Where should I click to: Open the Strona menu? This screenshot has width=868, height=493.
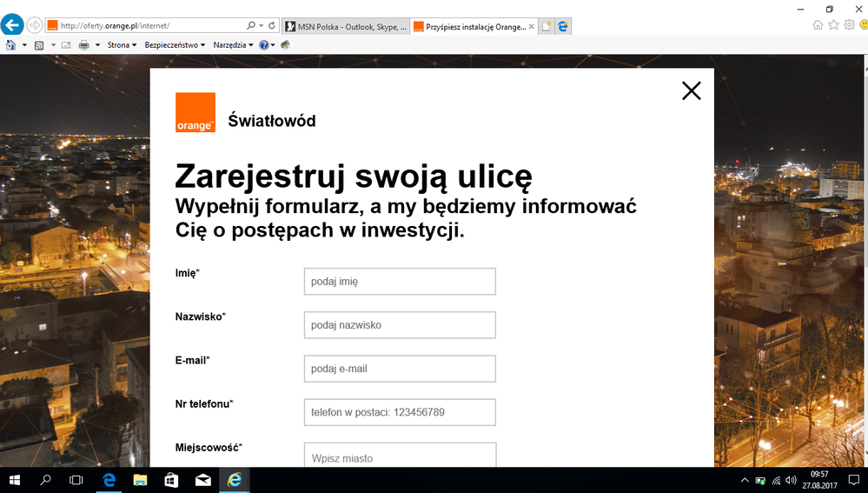click(x=122, y=45)
